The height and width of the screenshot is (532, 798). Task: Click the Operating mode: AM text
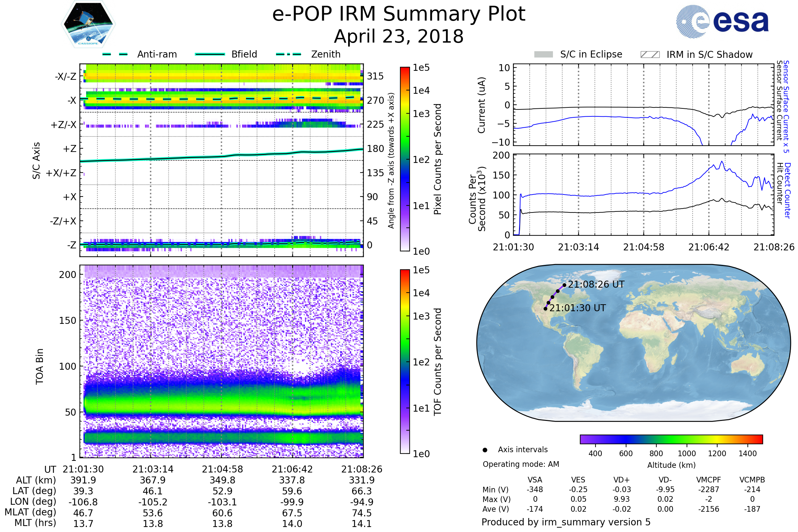click(521, 465)
